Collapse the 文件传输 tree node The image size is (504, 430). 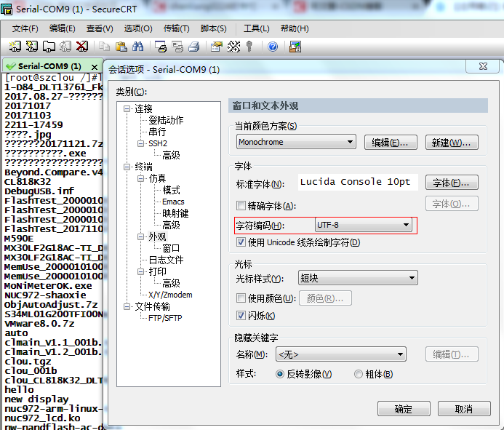pos(127,306)
